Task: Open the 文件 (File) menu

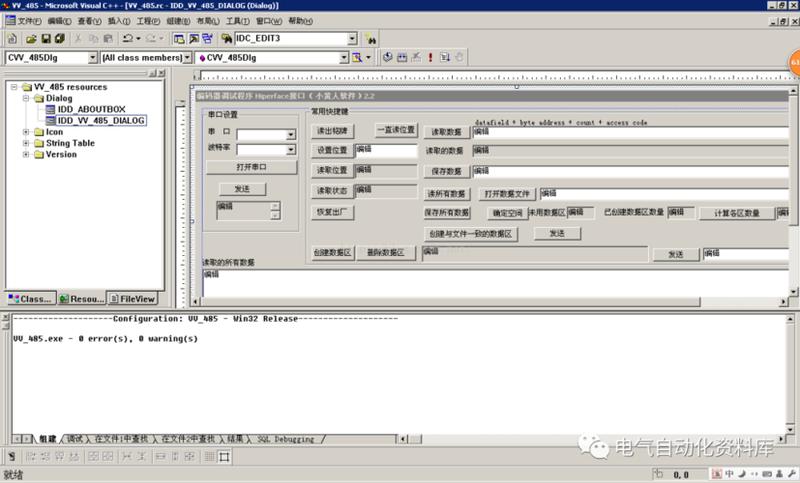Action: point(30,21)
